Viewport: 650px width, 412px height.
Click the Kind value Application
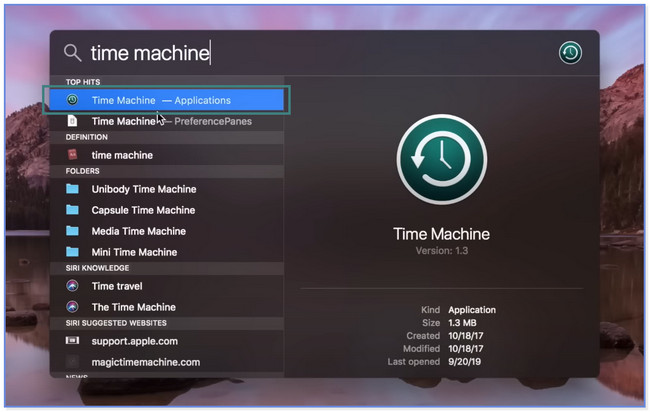(472, 310)
